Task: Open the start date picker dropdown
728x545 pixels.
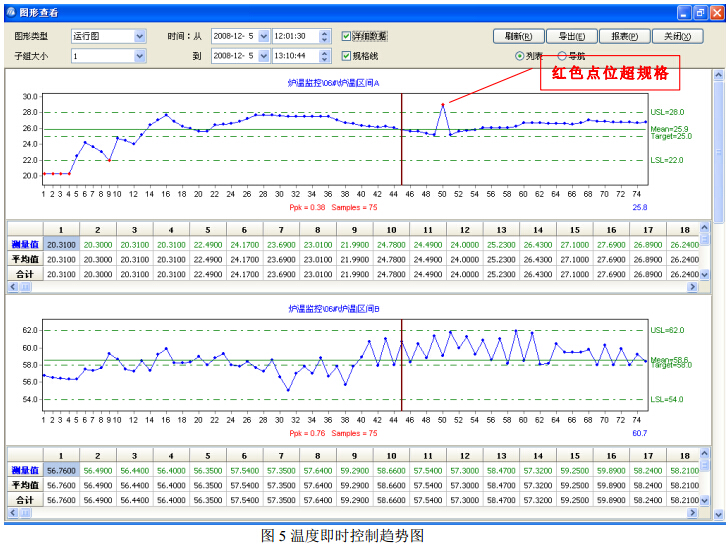Action: (264, 36)
